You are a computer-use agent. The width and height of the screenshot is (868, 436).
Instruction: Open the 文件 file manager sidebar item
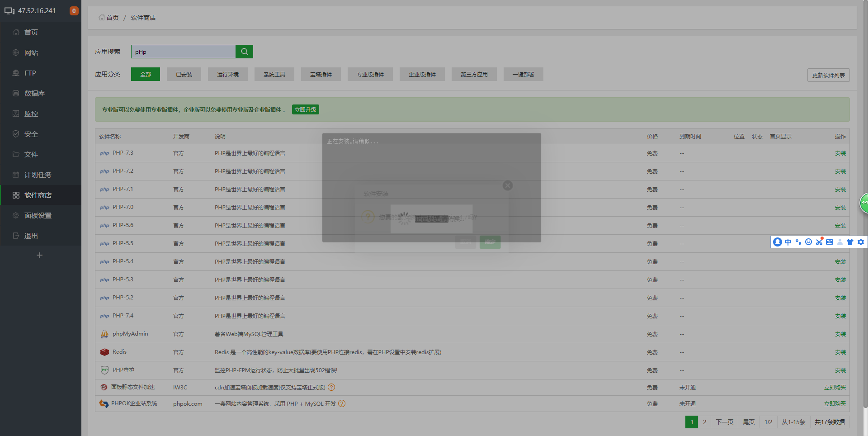point(31,155)
